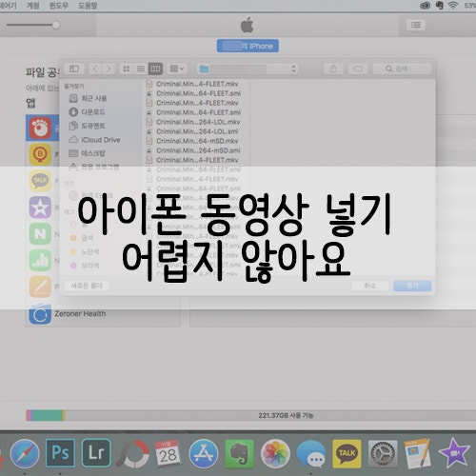This screenshot has height=476, width=476.
Task: Open App Store from the Dock
Action: tap(204, 454)
